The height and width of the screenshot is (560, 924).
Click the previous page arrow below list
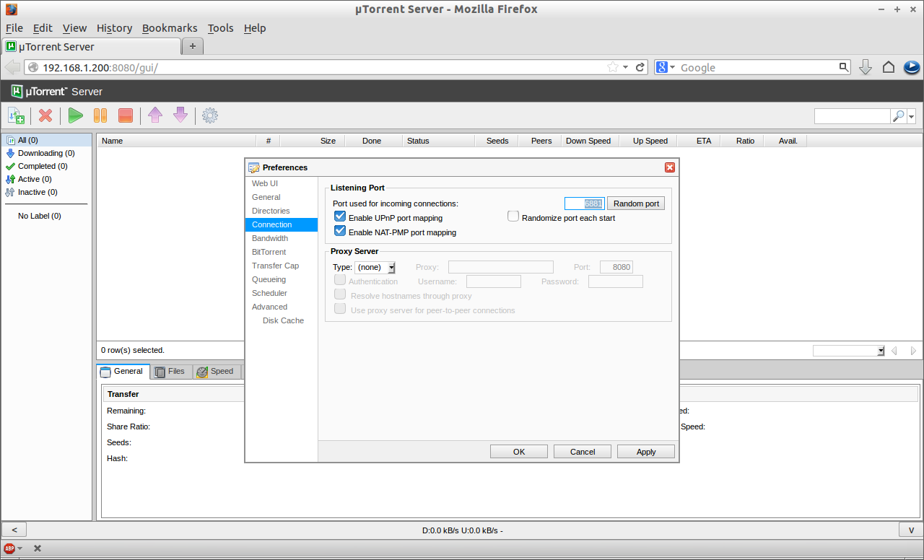(x=894, y=351)
